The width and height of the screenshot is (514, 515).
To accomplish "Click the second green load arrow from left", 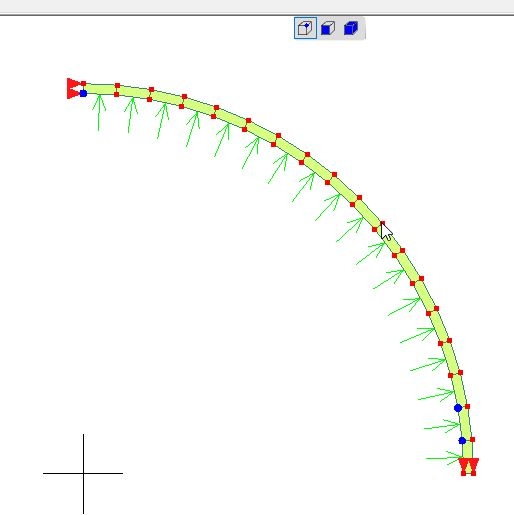I will coord(132,115).
